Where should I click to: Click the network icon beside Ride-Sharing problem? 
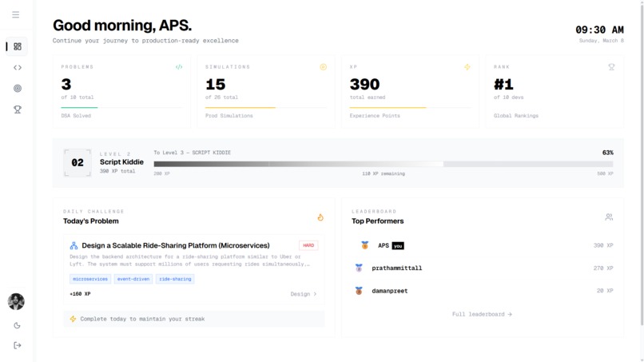click(74, 245)
